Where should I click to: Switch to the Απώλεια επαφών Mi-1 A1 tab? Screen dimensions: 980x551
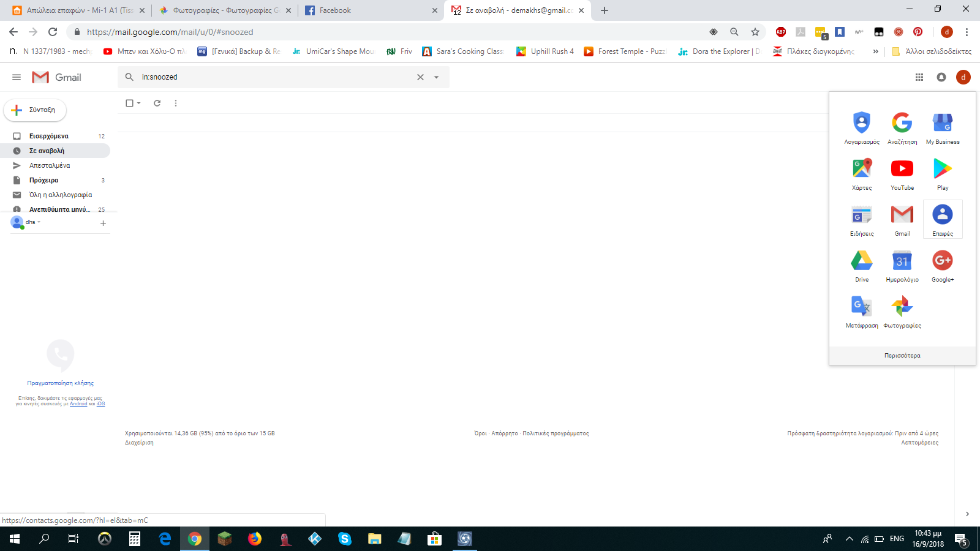tap(78, 10)
